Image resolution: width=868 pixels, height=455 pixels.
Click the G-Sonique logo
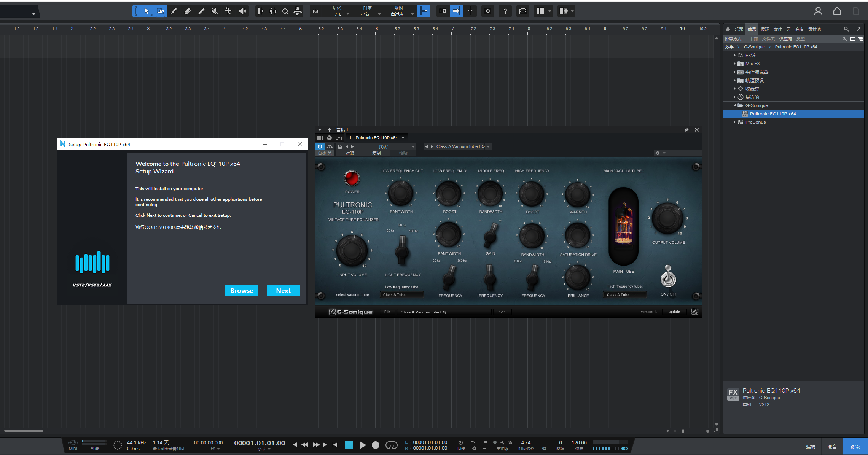351,312
